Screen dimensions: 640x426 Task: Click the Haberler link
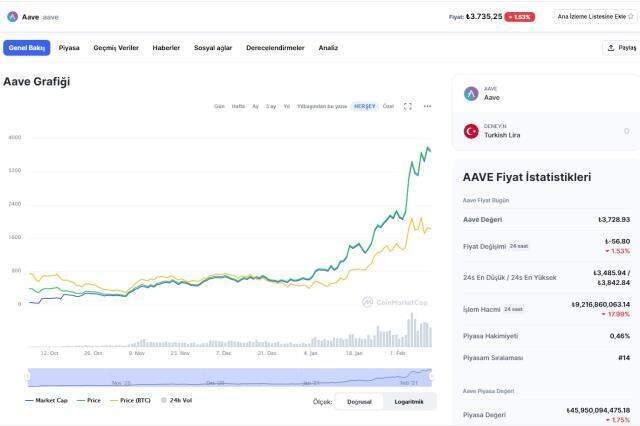[166, 47]
